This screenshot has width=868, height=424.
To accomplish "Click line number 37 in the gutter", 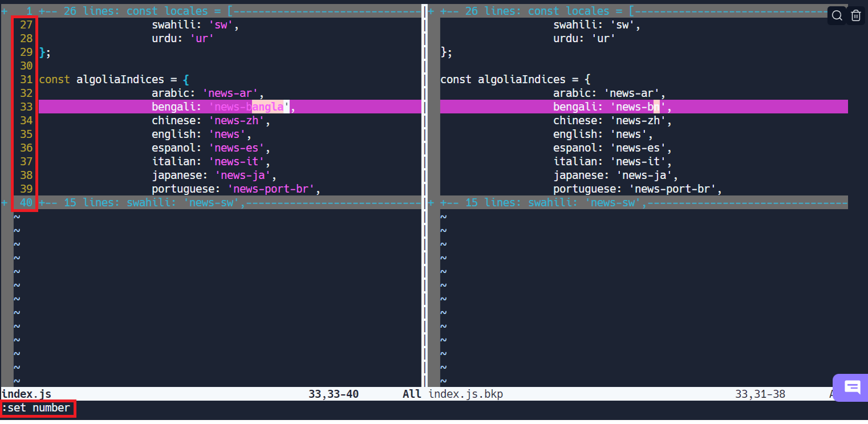I will [26, 161].
